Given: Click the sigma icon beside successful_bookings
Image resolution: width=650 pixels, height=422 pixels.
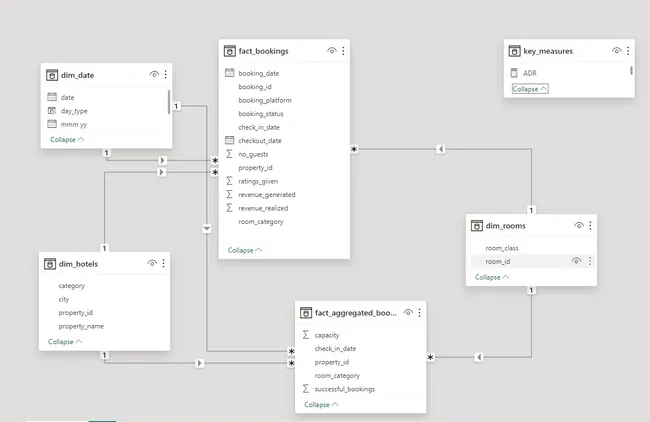Looking at the screenshot, I should coord(306,388).
